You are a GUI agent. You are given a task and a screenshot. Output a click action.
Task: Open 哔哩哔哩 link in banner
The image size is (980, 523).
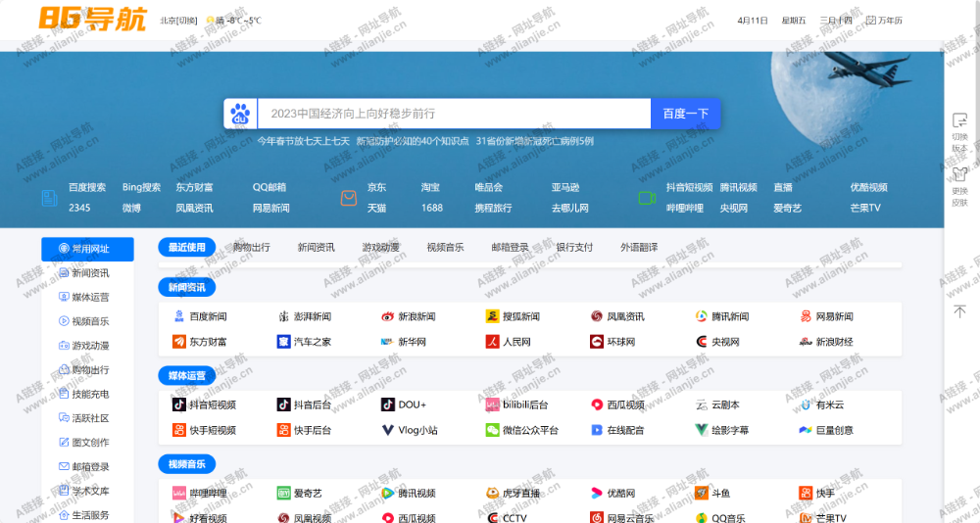(x=685, y=208)
